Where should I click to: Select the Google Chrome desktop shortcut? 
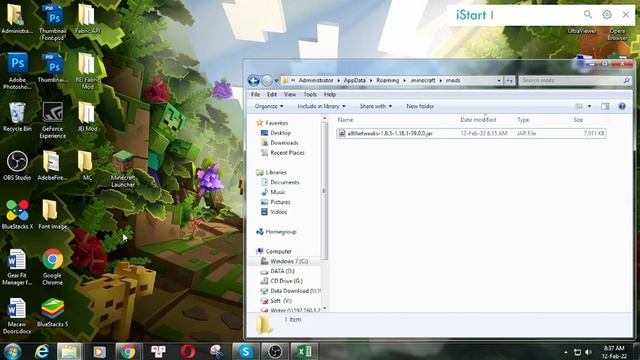(53, 267)
